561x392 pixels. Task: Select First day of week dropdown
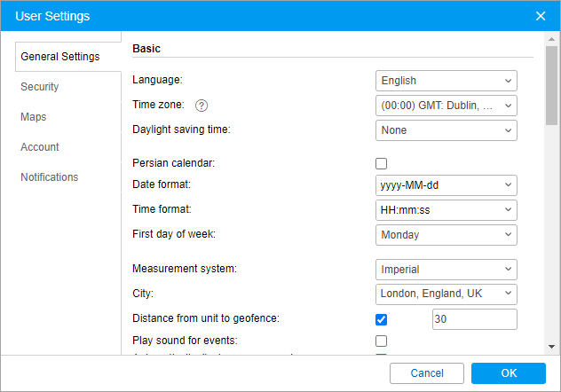[x=446, y=235]
